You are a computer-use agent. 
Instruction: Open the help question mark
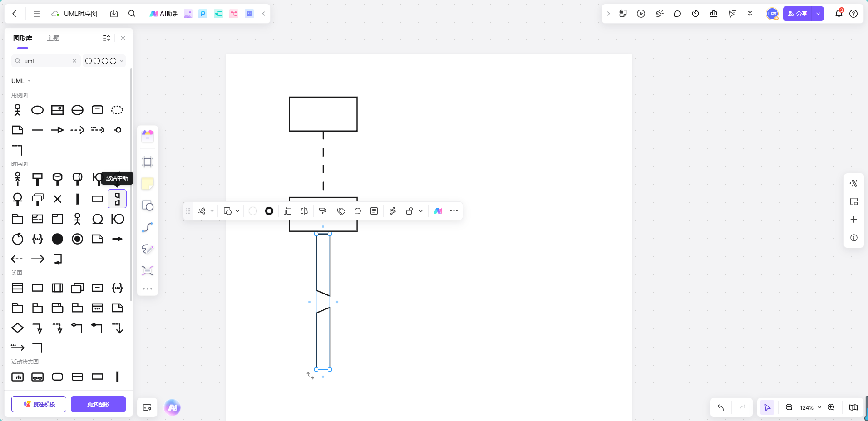[853, 14]
